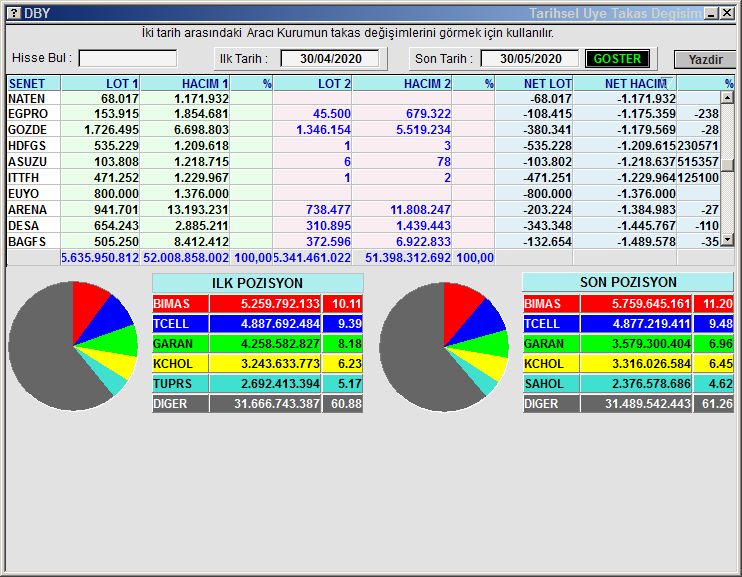The height and width of the screenshot is (577, 742).
Task: Select the EGPRO row
Action: pyautogui.click(x=363, y=114)
